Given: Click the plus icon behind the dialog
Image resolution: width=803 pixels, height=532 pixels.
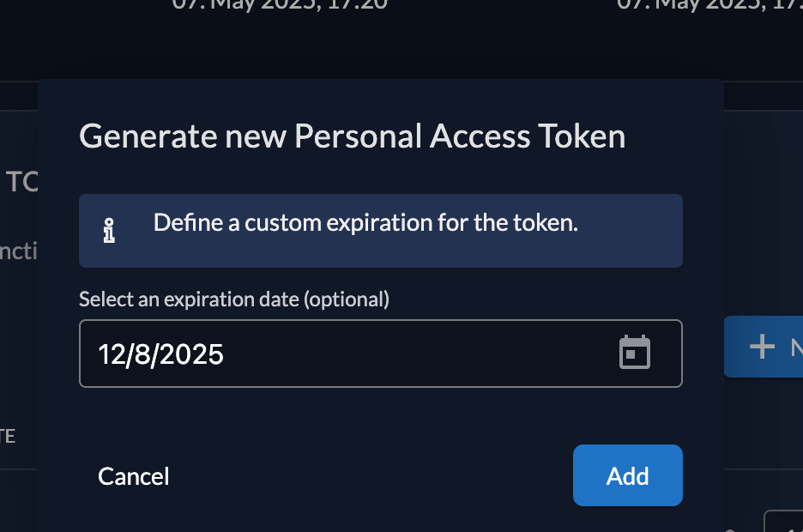Looking at the screenshot, I should coord(761,347).
